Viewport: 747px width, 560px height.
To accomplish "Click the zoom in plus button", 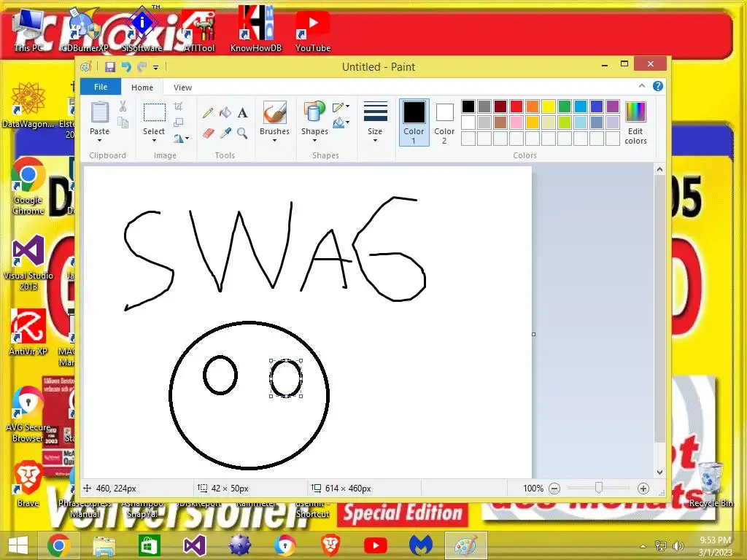I will pos(643,489).
